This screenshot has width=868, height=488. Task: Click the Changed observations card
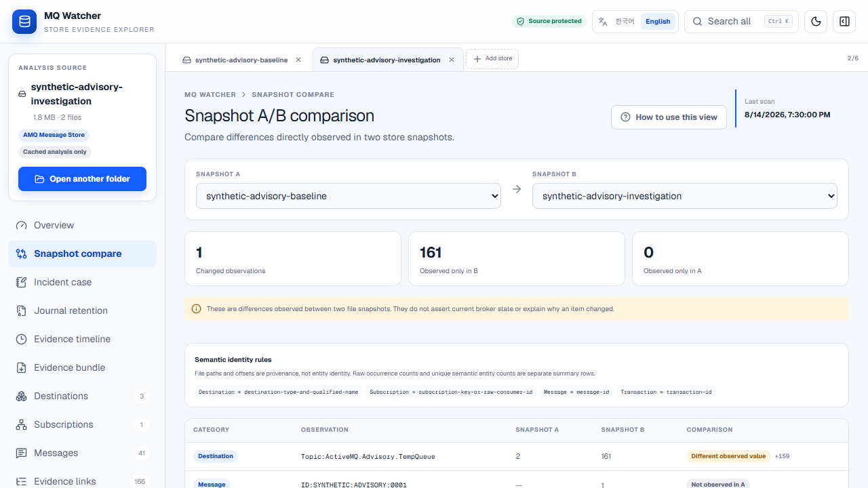click(x=293, y=259)
